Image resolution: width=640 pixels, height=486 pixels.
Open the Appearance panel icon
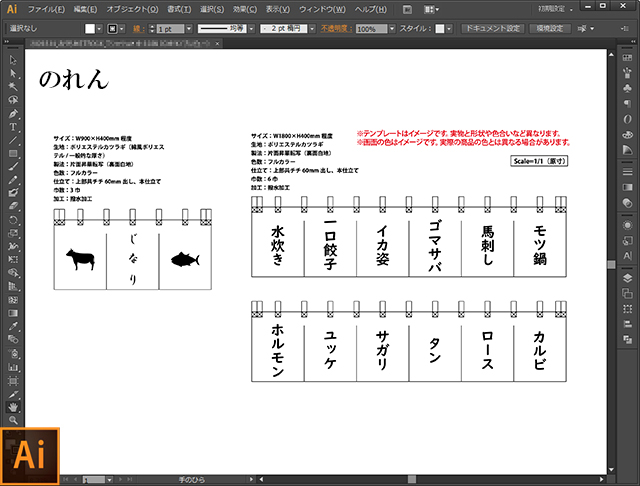point(627,225)
